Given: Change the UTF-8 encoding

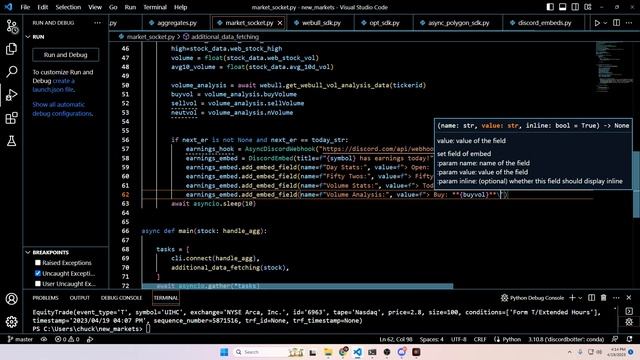Looking at the screenshot, I should [x=459, y=339].
